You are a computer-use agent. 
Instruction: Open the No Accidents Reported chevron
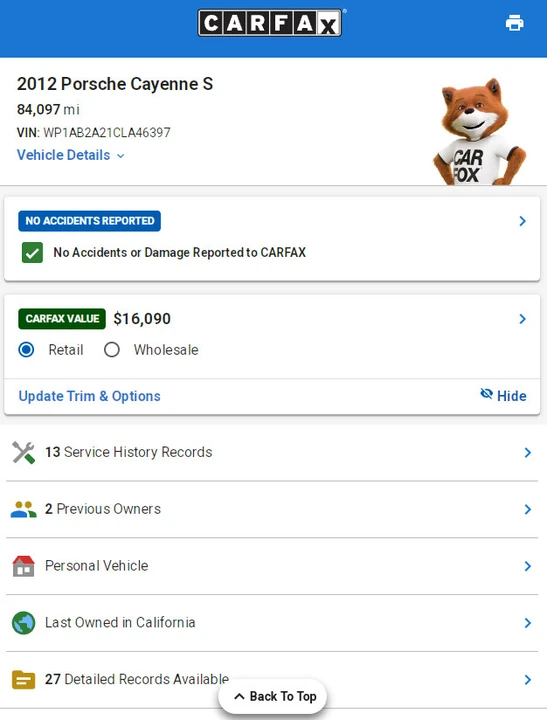tap(522, 221)
